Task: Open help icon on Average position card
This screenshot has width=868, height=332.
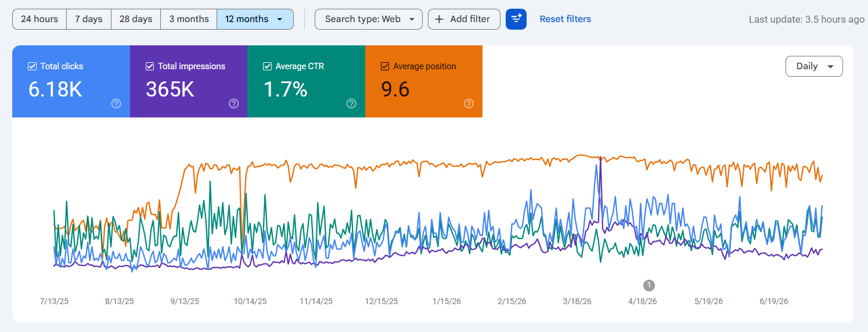Action: click(x=469, y=103)
